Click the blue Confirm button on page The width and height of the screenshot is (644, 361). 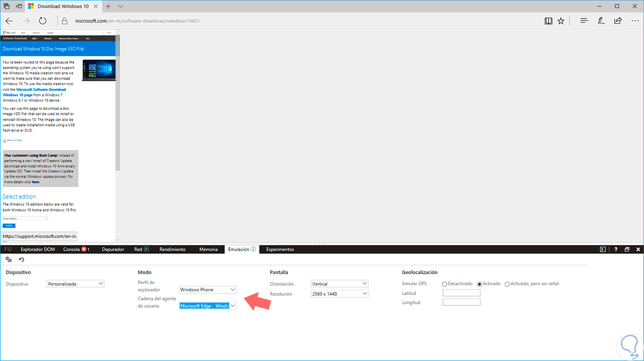click(9, 225)
